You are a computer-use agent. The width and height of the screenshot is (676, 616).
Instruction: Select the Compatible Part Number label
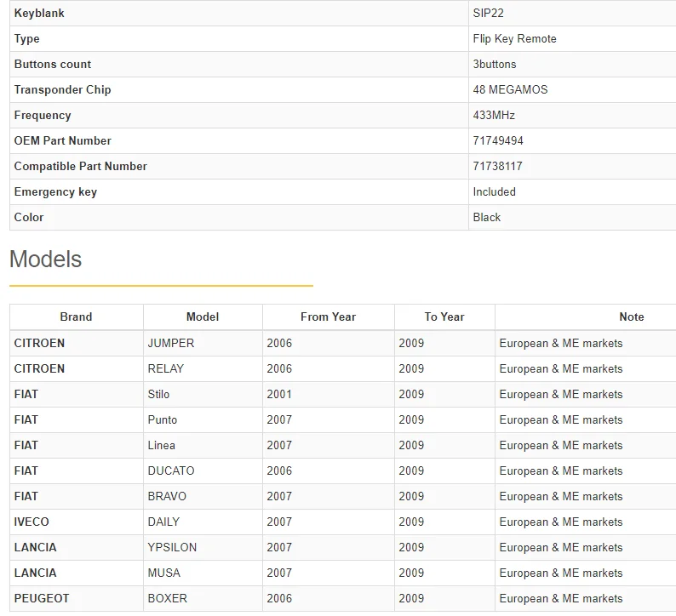(x=81, y=166)
